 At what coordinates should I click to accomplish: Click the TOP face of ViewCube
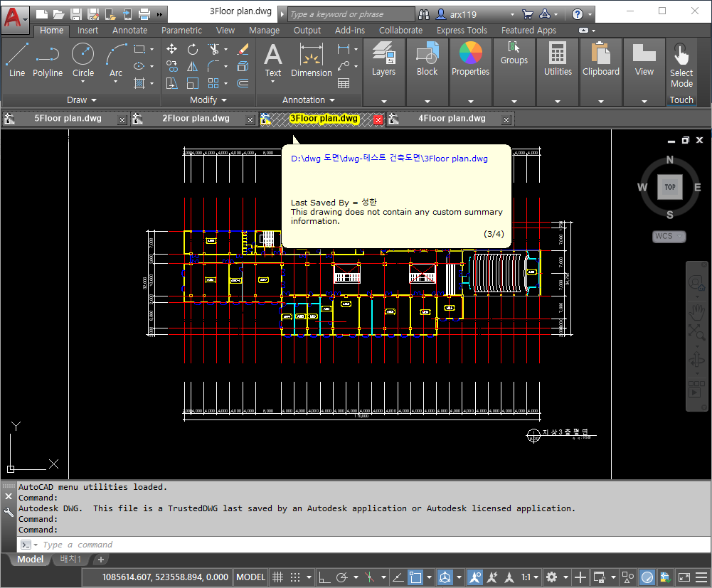click(x=669, y=187)
